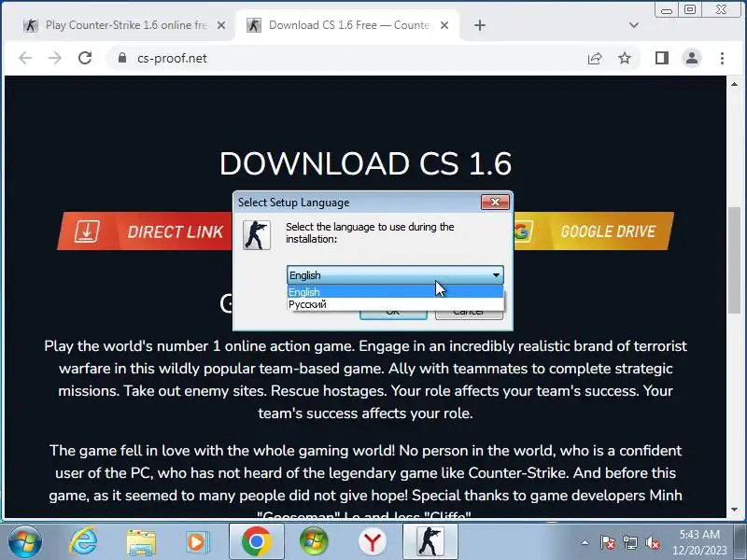Go back using the browser back arrow
This screenshot has width=747, height=560.
tap(25, 58)
